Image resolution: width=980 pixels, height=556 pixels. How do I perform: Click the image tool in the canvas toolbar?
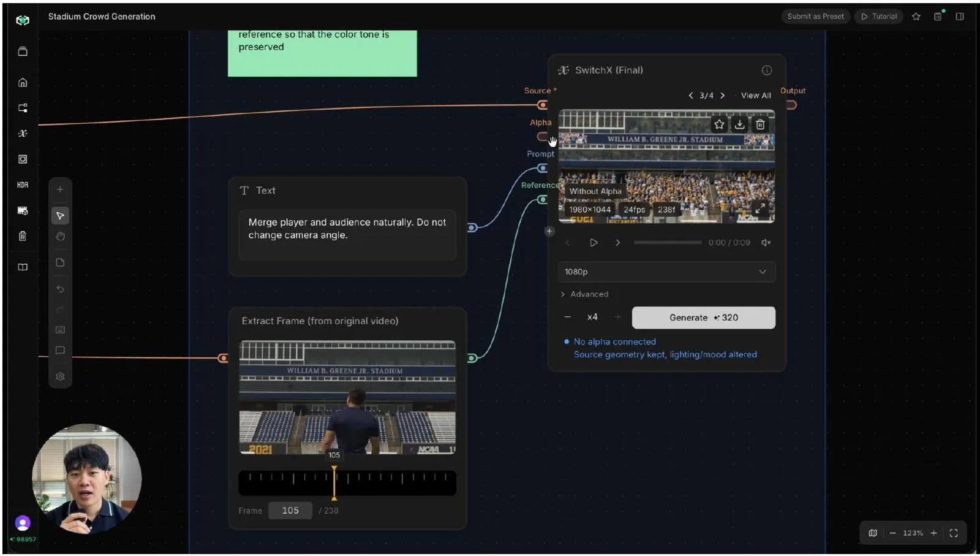pos(60,330)
